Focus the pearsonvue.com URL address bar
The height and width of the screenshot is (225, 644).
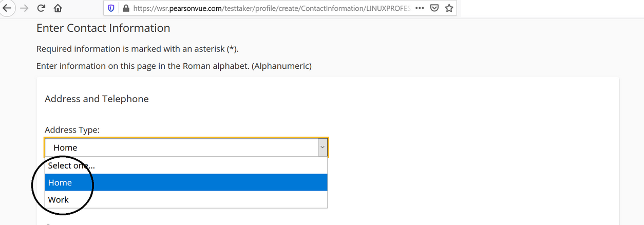(x=271, y=8)
